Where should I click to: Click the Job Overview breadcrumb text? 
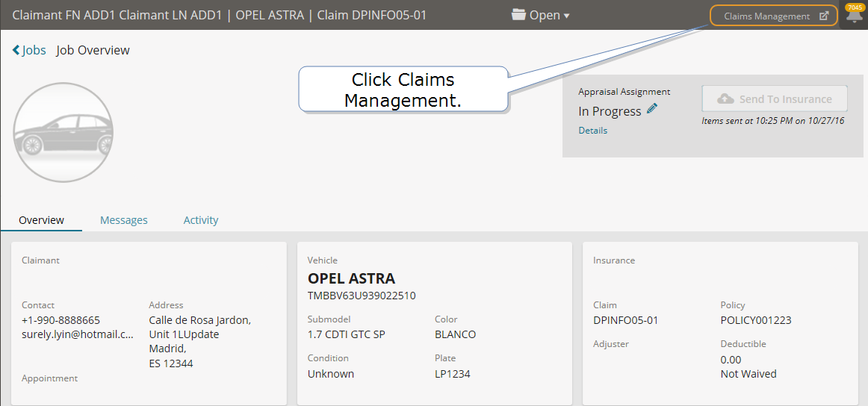point(93,50)
